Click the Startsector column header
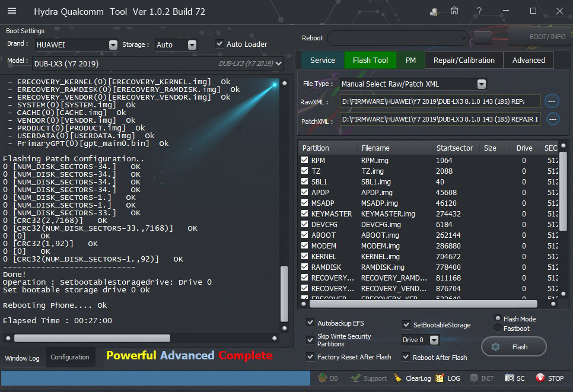Screen dimensions: 573x392 [x=454, y=148]
